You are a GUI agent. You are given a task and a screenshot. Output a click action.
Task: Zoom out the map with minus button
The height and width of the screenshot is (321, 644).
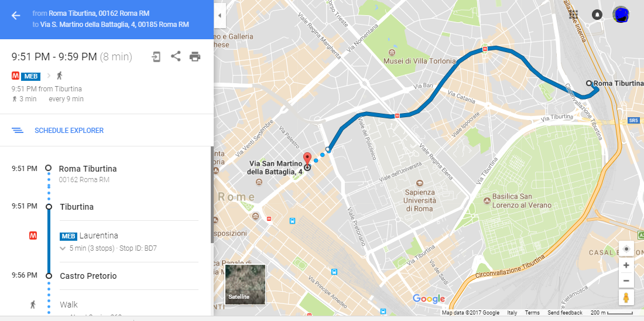pyautogui.click(x=626, y=281)
